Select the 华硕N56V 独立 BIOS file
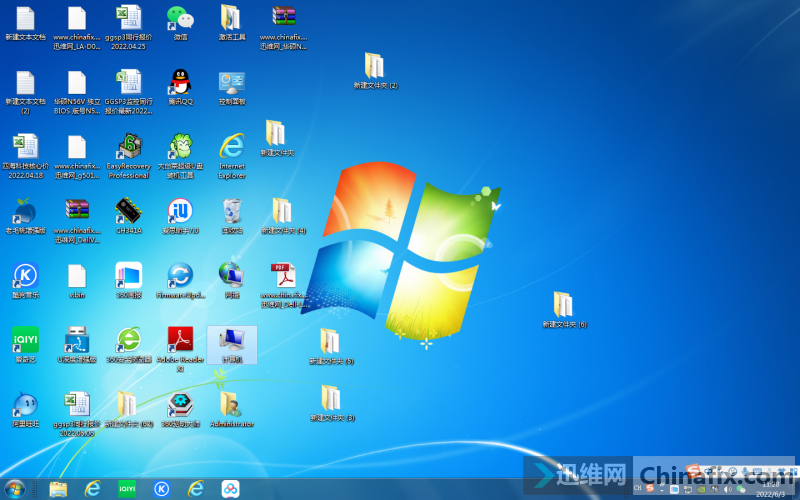Image resolution: width=800 pixels, height=500 pixels. pyautogui.click(x=77, y=91)
